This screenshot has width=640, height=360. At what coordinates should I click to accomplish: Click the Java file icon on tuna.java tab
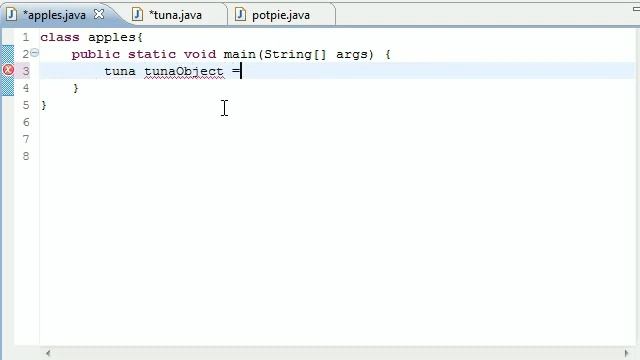[137, 15]
